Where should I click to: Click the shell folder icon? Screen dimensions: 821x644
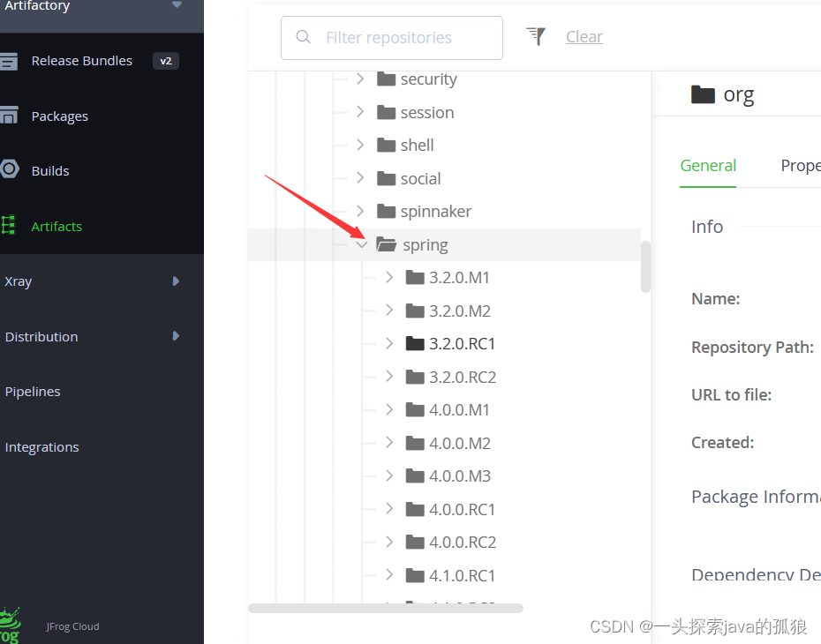click(387, 145)
